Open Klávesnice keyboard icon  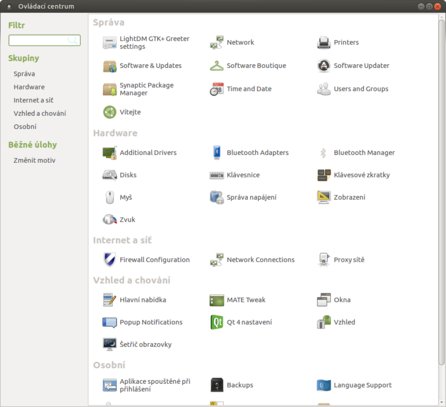(x=217, y=175)
